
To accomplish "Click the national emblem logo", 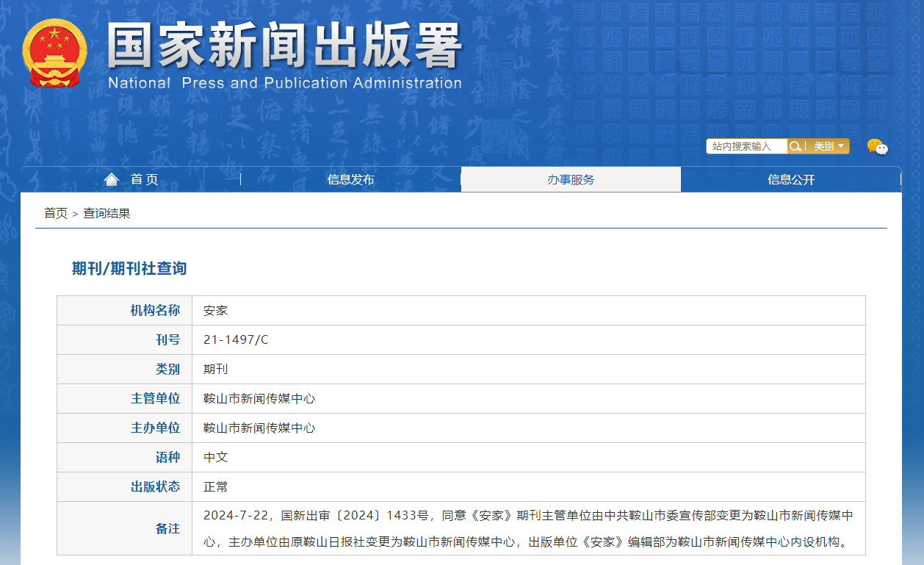I will (54, 54).
